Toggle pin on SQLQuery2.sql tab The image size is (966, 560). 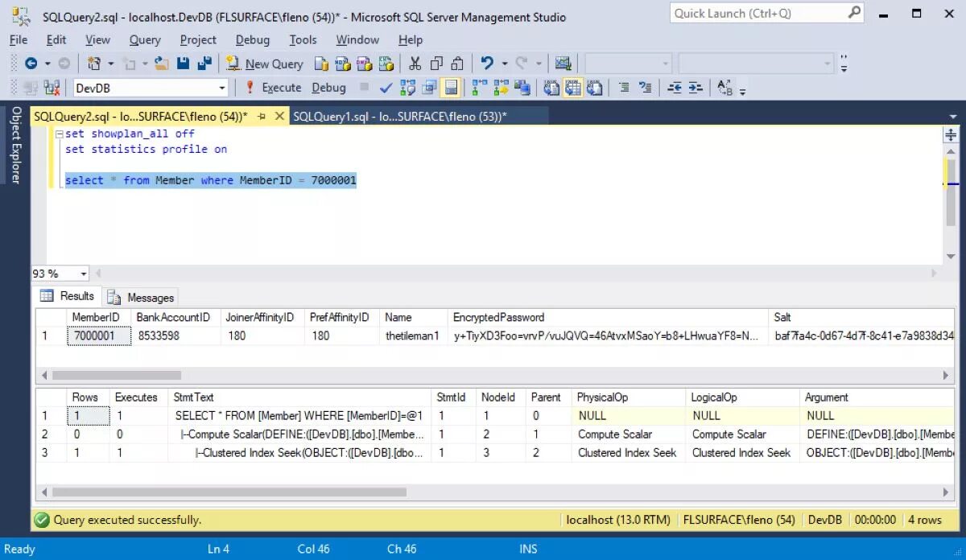click(262, 116)
